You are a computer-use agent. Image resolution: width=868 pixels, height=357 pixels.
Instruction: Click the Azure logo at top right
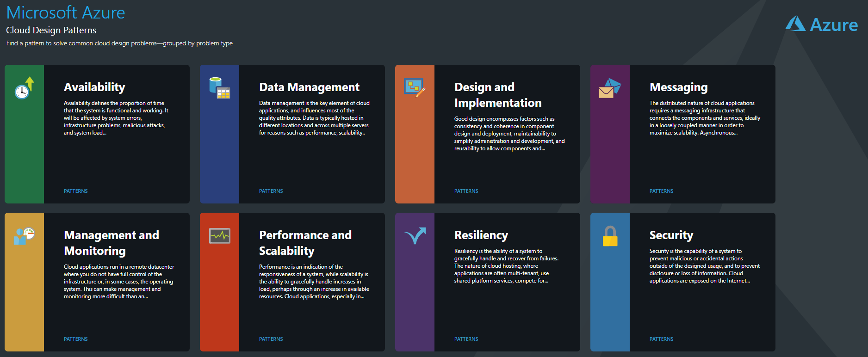point(821,25)
